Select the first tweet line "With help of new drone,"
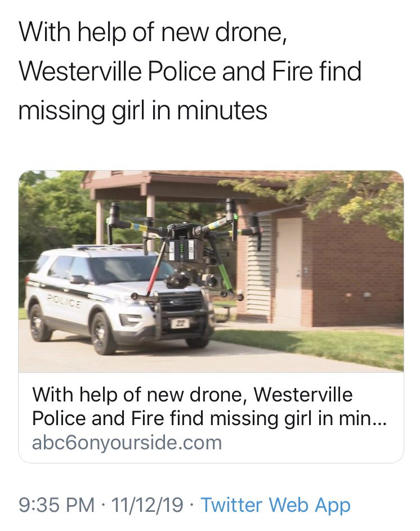The height and width of the screenshot is (531, 420). 153,33
